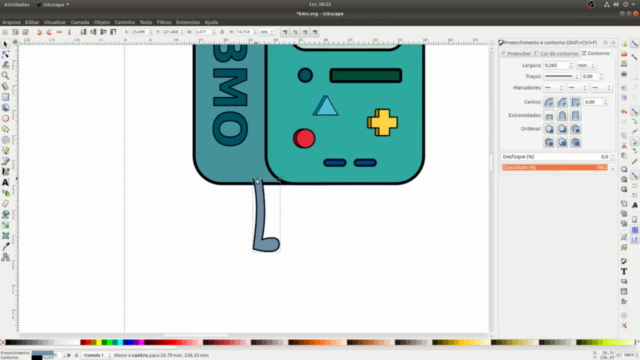Rotate selection 90° counter-clockwise
Viewport: 640px width, 360px height.
coord(39,32)
